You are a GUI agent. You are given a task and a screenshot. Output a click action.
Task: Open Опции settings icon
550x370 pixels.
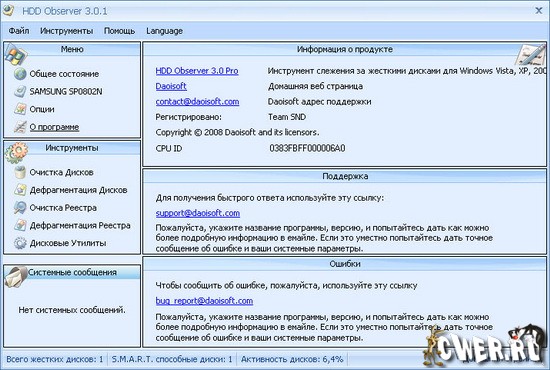tap(20, 109)
